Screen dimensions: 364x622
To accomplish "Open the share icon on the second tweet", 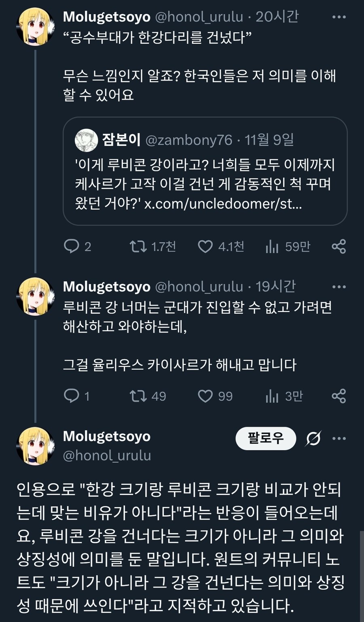I will (x=340, y=396).
